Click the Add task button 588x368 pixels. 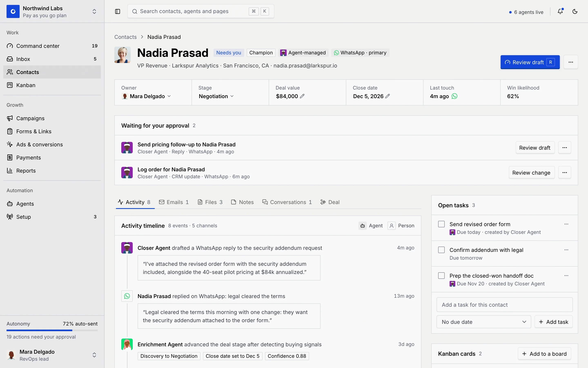[x=553, y=322]
